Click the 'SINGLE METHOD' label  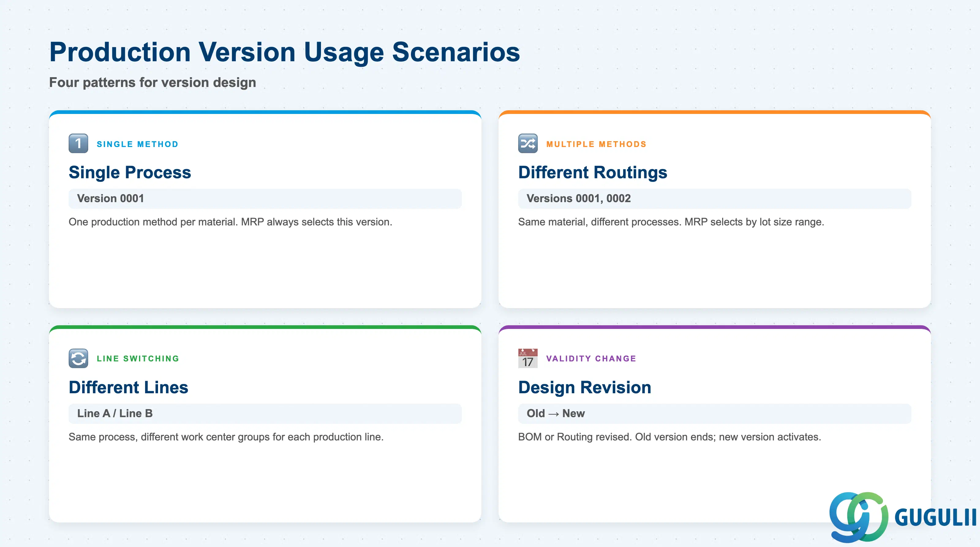(x=137, y=144)
